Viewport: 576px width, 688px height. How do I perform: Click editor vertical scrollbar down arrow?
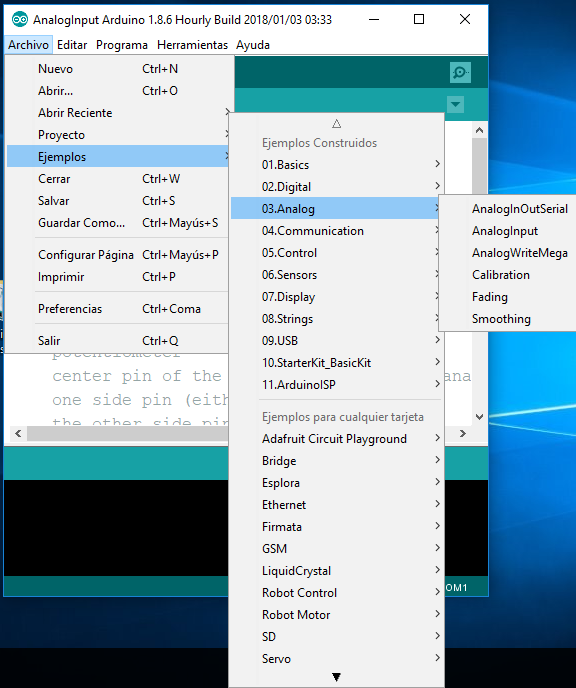[479, 416]
